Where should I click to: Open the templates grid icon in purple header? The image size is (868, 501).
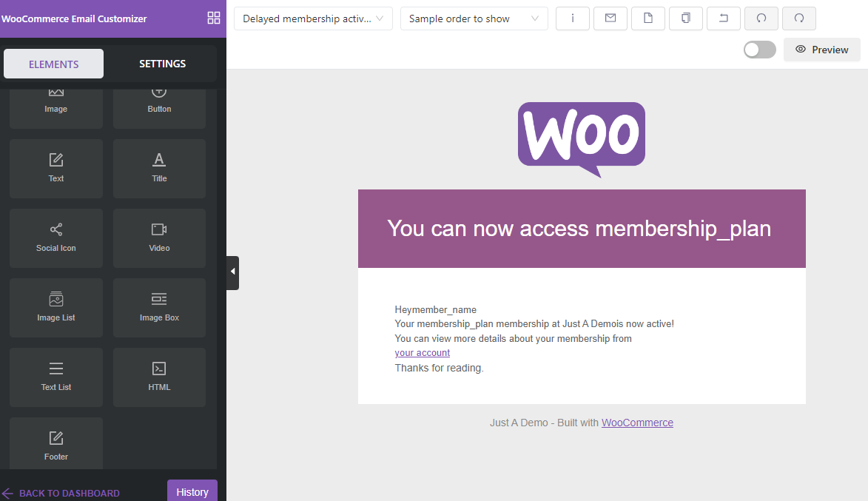214,19
